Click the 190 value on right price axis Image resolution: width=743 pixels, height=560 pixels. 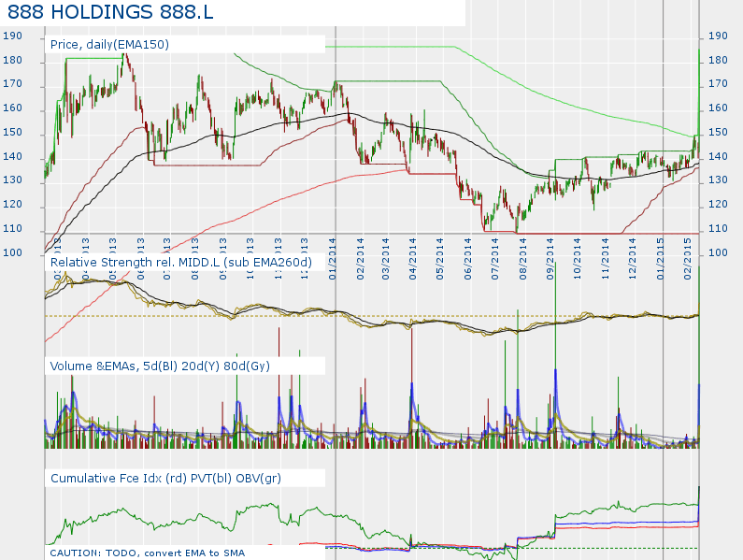click(x=718, y=36)
